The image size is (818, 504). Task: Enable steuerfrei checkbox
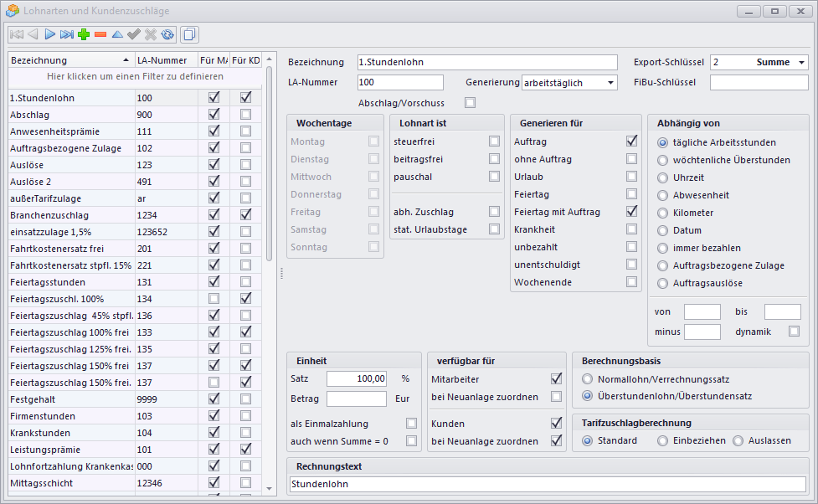(494, 141)
